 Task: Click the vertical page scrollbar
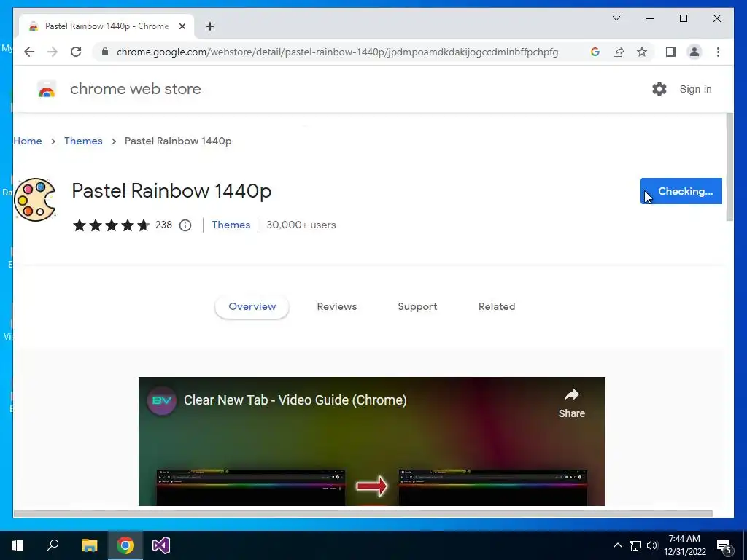pyautogui.click(x=729, y=168)
